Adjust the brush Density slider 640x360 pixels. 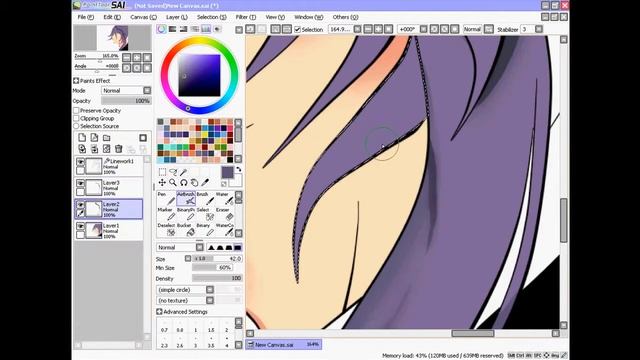pyautogui.click(x=218, y=278)
